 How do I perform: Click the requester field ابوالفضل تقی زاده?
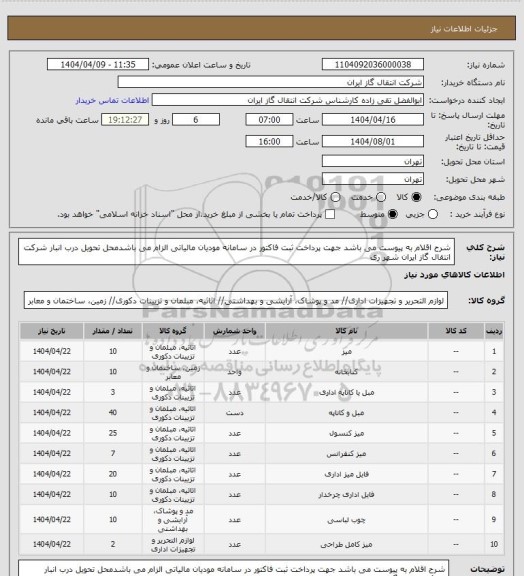pos(288,100)
